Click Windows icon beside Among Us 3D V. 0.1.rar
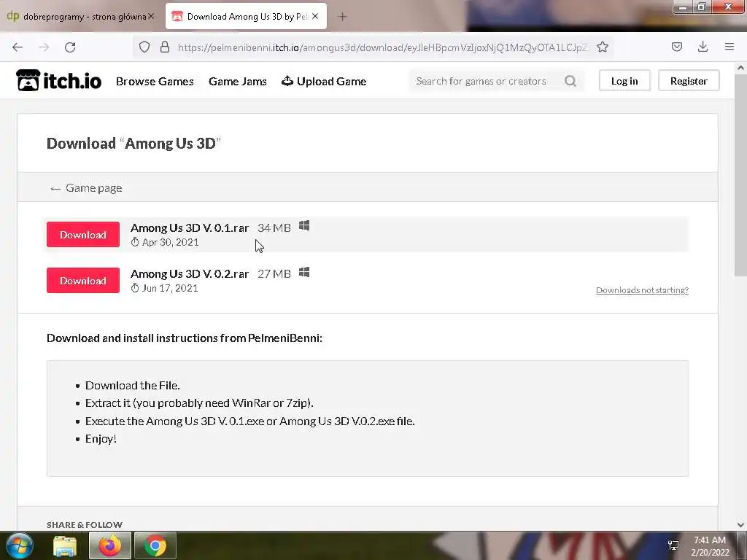 tap(304, 226)
